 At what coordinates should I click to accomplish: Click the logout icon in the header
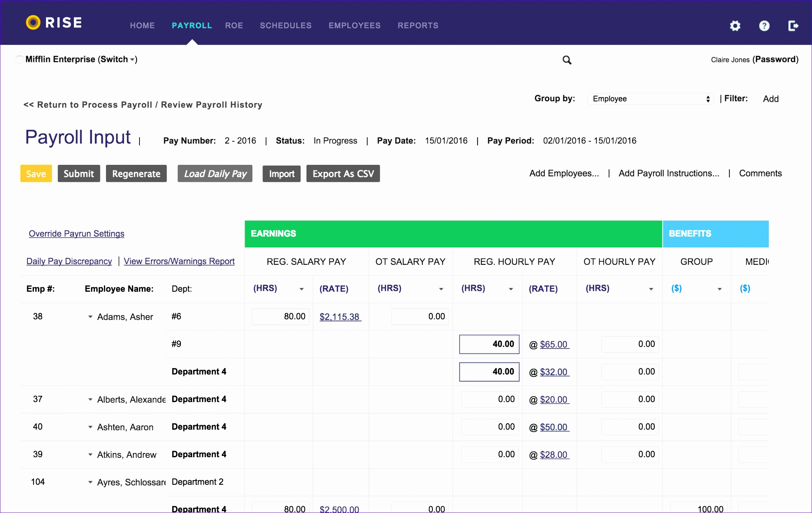(x=794, y=26)
